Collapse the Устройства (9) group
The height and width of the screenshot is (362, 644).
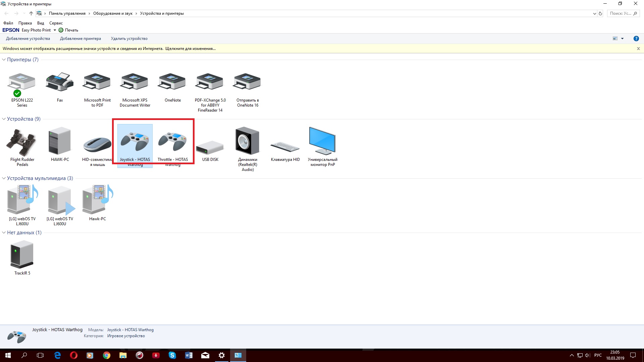click(4, 119)
